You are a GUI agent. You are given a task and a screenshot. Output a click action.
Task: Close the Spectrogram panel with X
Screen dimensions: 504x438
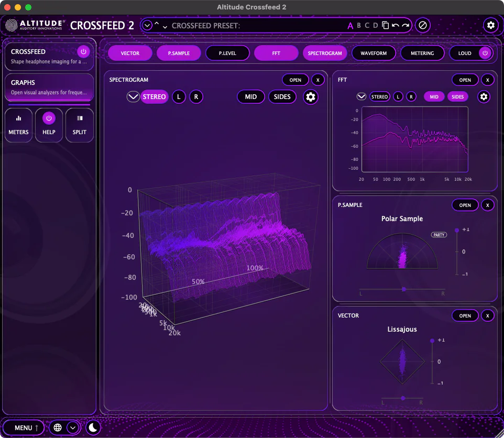pos(318,80)
